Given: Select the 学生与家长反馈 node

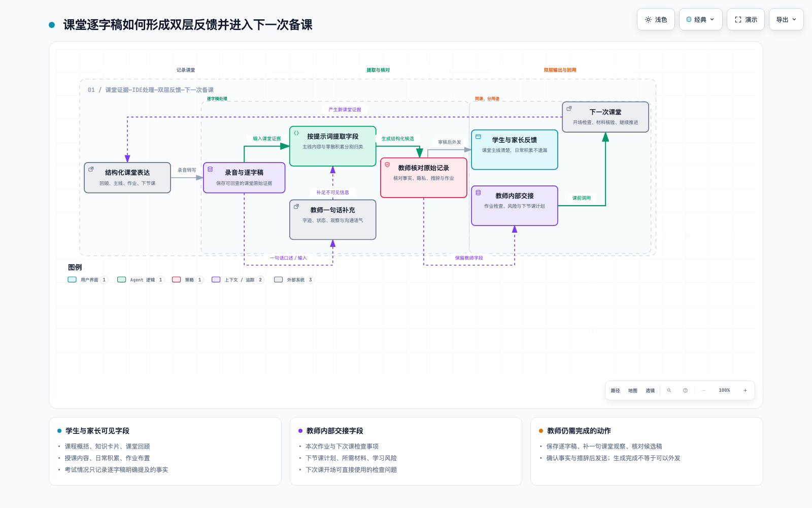Looking at the screenshot, I should [515, 150].
